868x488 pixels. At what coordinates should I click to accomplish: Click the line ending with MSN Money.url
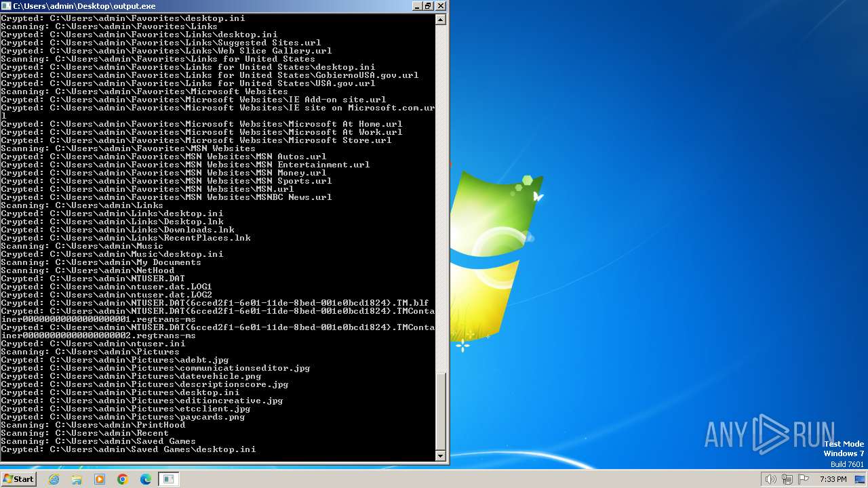point(163,173)
